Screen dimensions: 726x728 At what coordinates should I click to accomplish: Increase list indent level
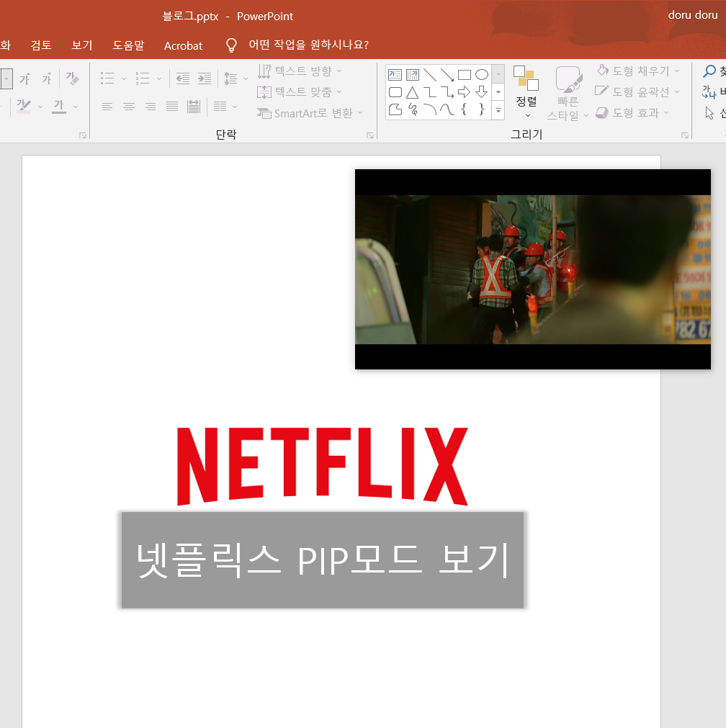pyautogui.click(x=205, y=78)
